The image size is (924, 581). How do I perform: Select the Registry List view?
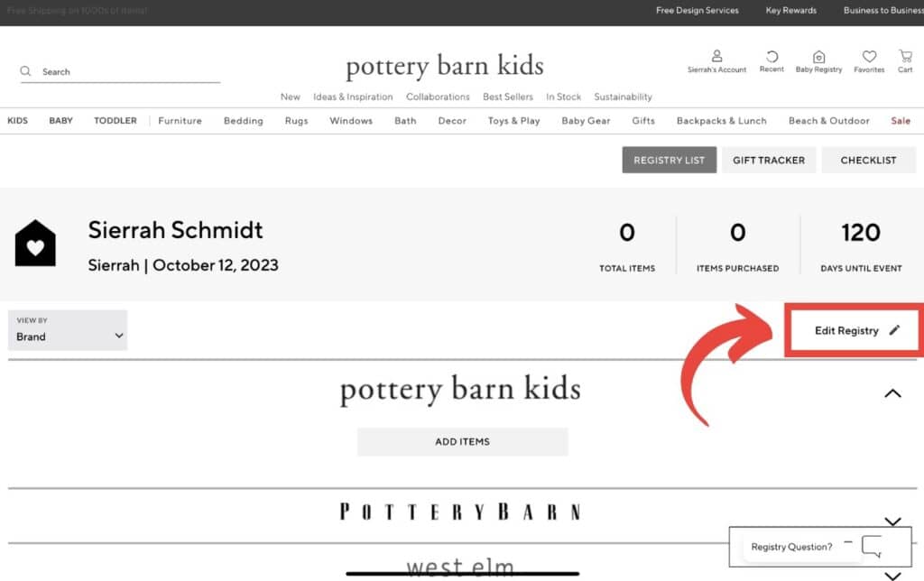(669, 160)
